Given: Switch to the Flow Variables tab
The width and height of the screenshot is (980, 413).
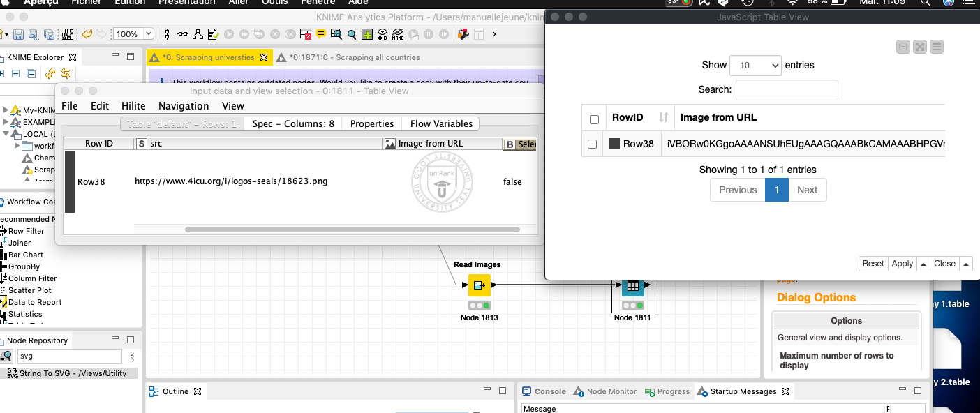Looking at the screenshot, I should click(x=441, y=123).
